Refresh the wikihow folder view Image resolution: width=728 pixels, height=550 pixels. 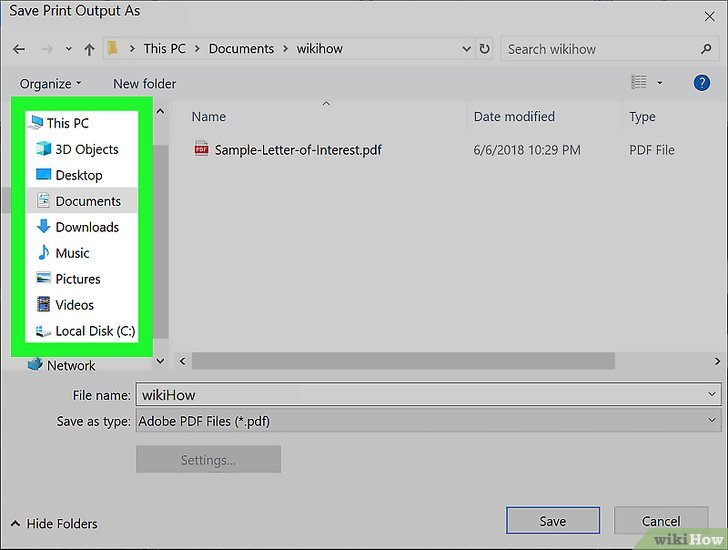pyautogui.click(x=484, y=49)
